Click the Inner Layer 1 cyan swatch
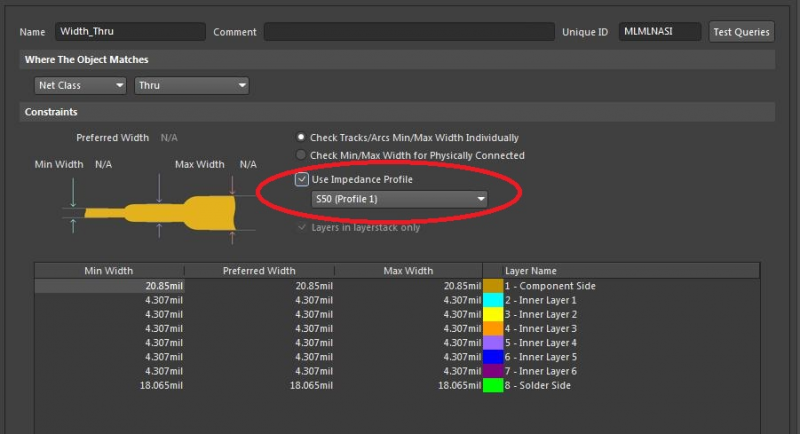800x434 pixels. [493, 300]
